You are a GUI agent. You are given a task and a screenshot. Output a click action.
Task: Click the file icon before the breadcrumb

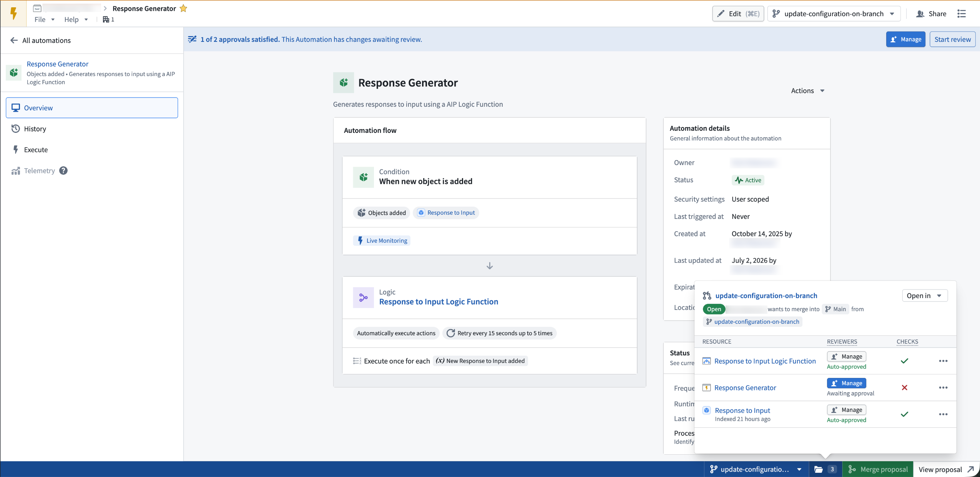(37, 8)
